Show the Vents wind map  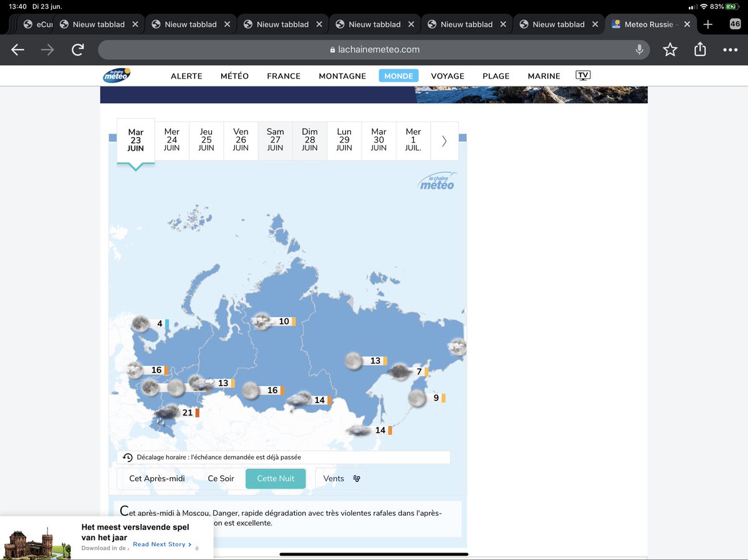pyautogui.click(x=340, y=478)
